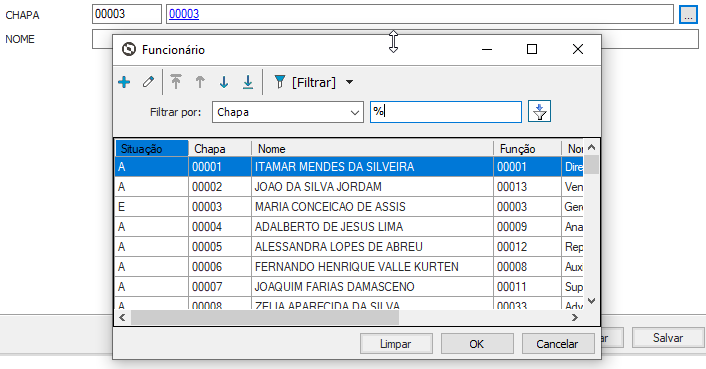Click the filter text field containing %
Image resolution: width=706 pixels, height=369 pixels.
tap(446, 112)
